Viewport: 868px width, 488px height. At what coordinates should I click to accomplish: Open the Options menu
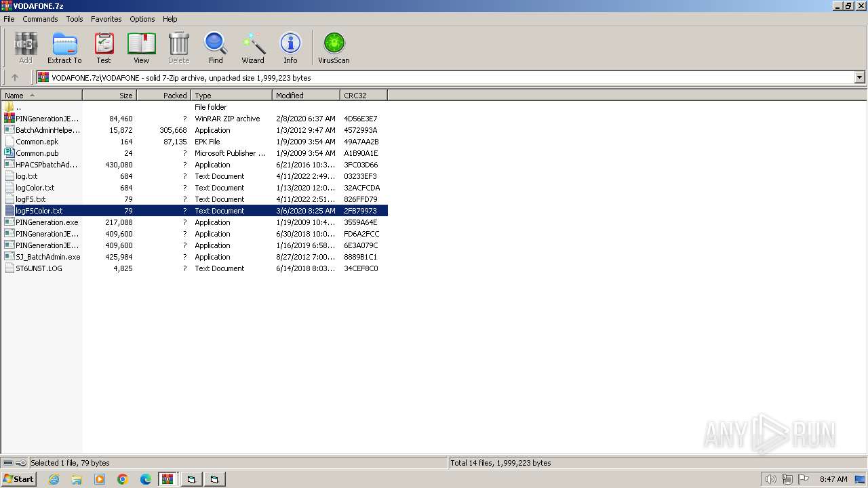(142, 19)
